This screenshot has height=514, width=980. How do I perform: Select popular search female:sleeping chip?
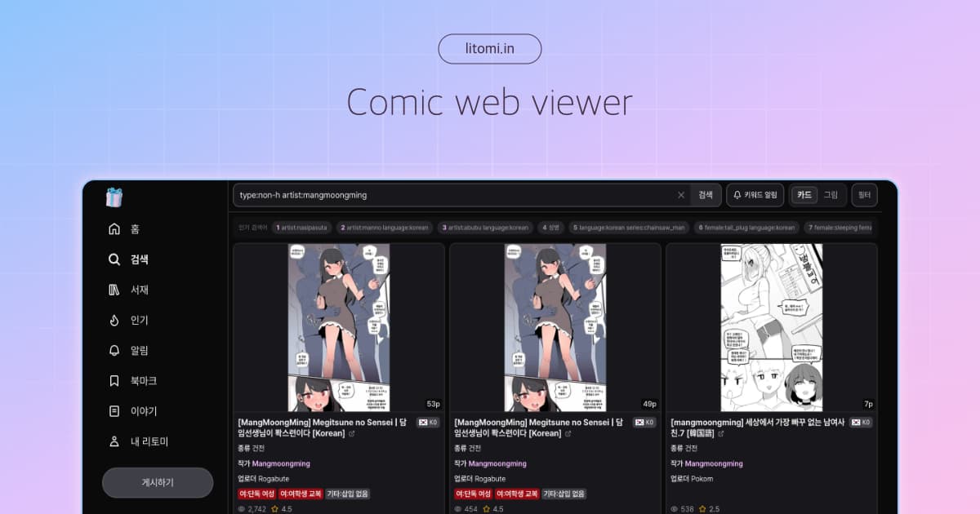pos(840,228)
